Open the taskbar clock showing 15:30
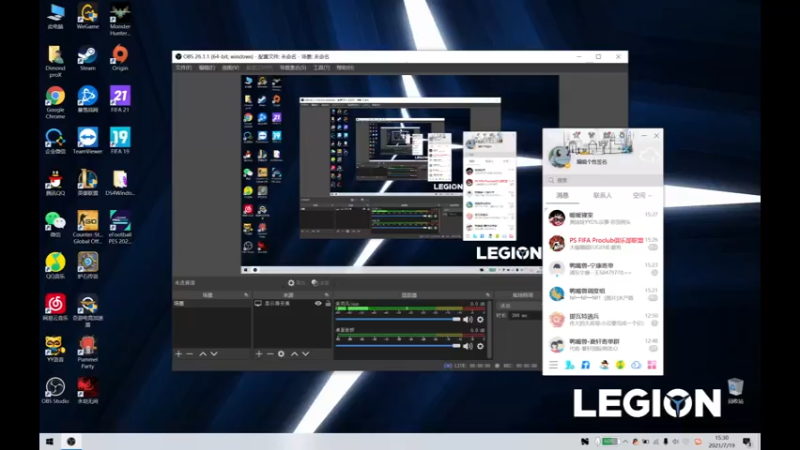The image size is (800, 450). tap(721, 441)
